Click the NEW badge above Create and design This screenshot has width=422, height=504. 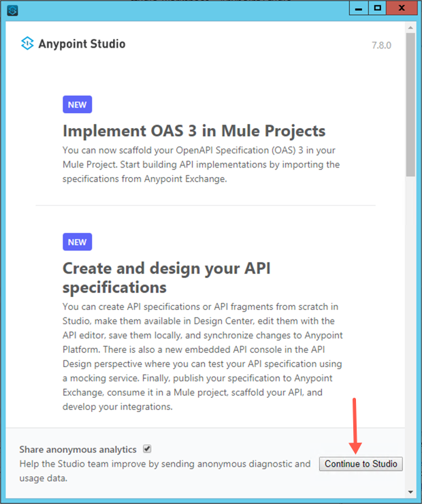[77, 242]
